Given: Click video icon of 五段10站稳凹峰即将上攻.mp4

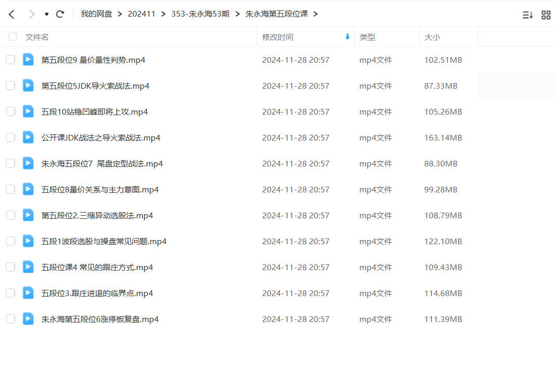Looking at the screenshot, I should [x=29, y=111].
